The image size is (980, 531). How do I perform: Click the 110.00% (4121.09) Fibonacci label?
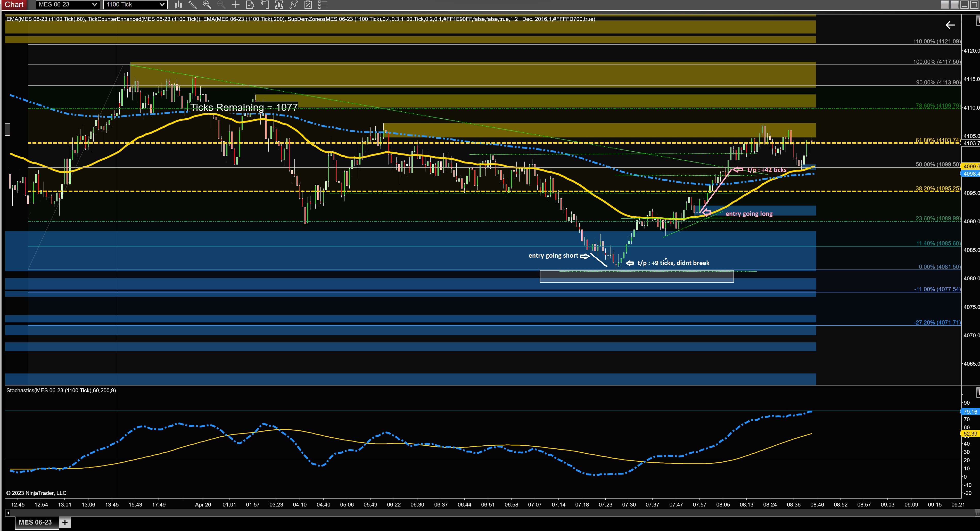(937, 42)
